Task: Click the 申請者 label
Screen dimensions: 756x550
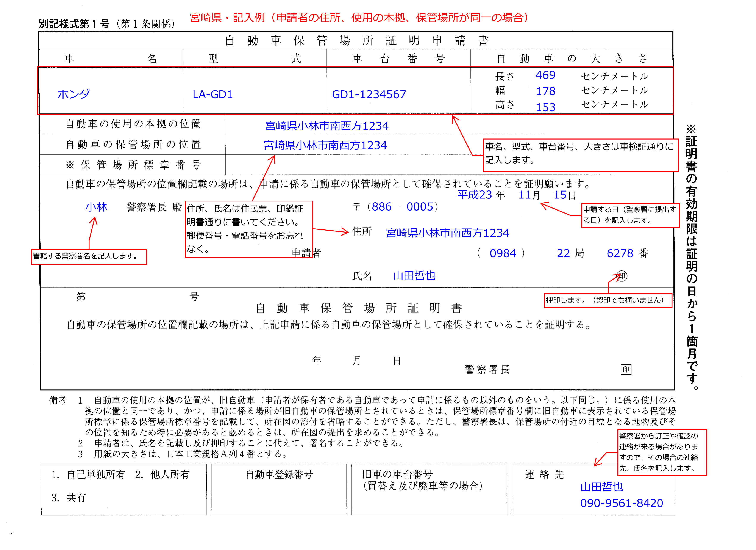Action: pyautogui.click(x=306, y=253)
